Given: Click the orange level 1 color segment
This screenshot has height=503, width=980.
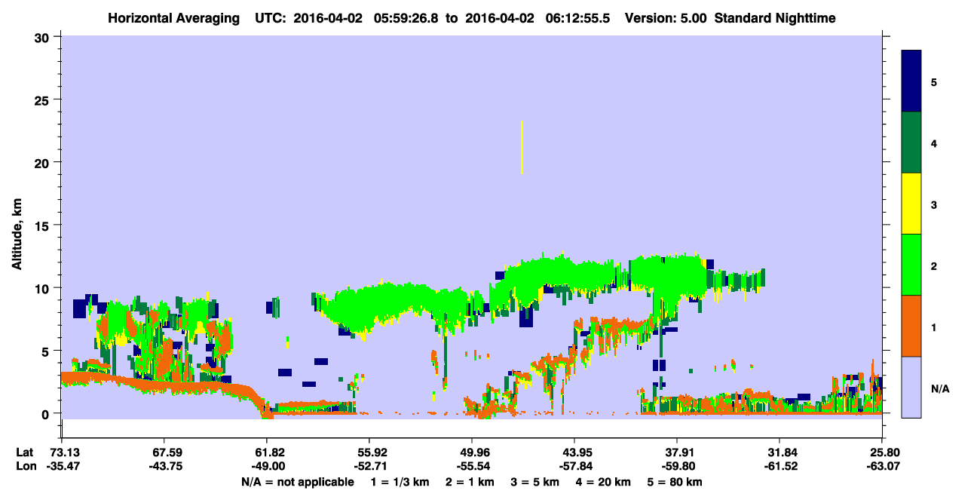Looking at the screenshot, I should click(x=911, y=326).
